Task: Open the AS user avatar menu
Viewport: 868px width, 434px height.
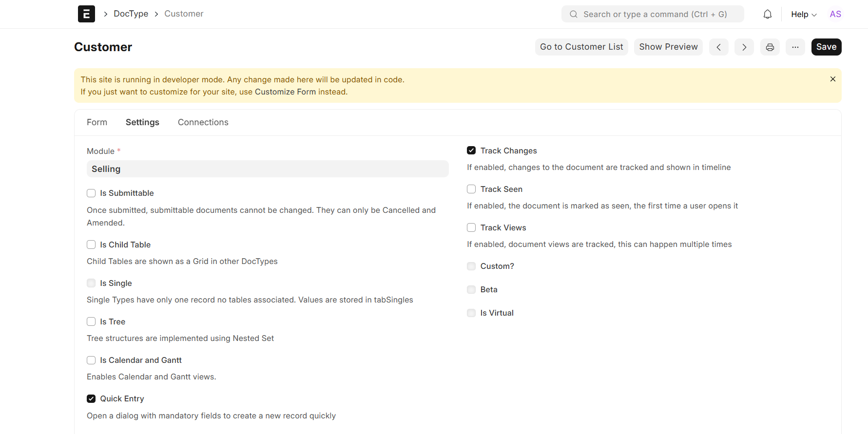Action: (x=835, y=14)
